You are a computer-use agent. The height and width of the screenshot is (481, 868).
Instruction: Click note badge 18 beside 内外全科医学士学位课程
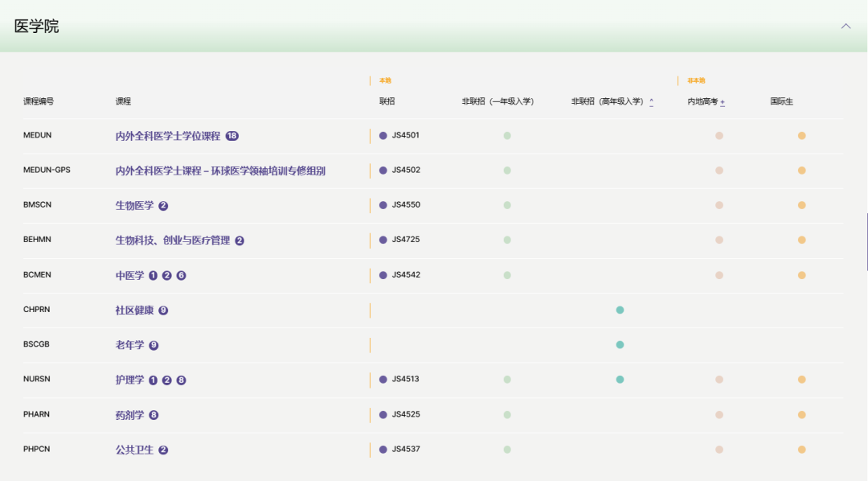[231, 136]
